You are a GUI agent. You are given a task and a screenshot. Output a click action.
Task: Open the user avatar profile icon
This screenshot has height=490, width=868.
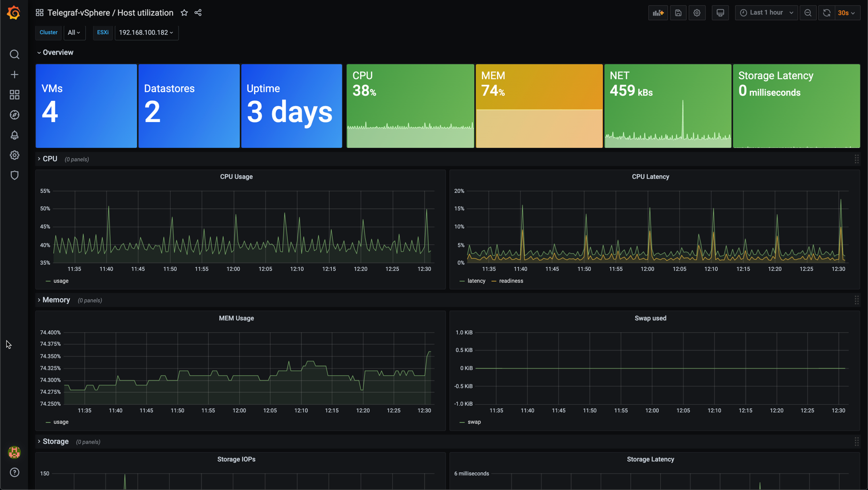(14, 452)
